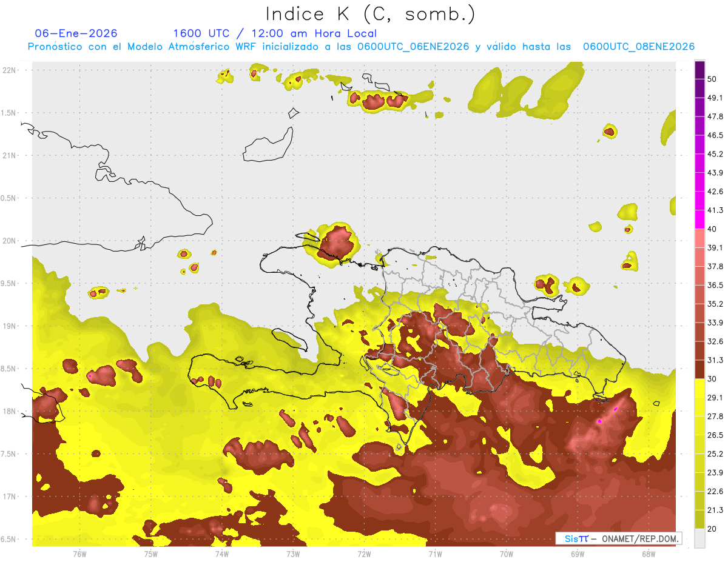Click the tiny magenta hotspot southeast of Hispaniola
Screen dimensions: 728x562
[599, 420]
